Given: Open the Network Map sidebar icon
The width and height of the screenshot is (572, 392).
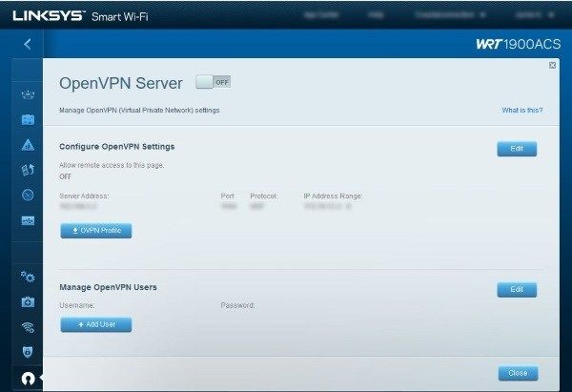Looking at the screenshot, I should coord(28,96).
